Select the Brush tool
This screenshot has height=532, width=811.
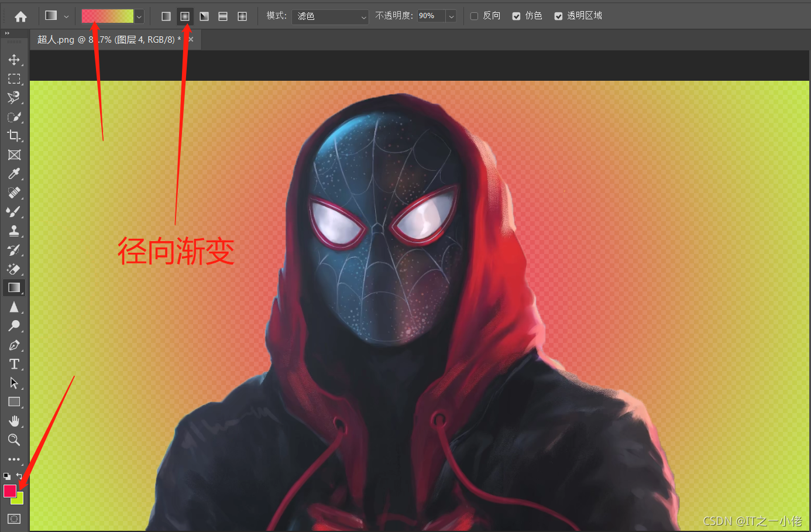(x=14, y=211)
